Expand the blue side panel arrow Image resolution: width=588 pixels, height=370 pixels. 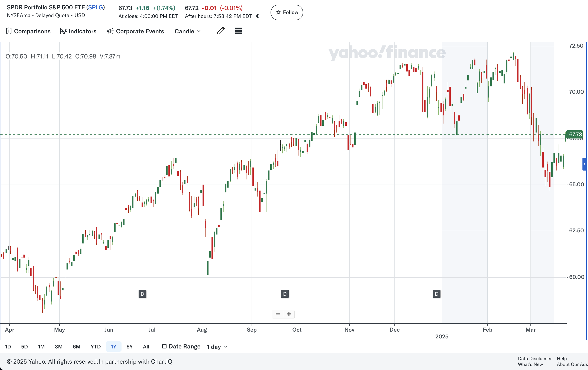[584, 164]
